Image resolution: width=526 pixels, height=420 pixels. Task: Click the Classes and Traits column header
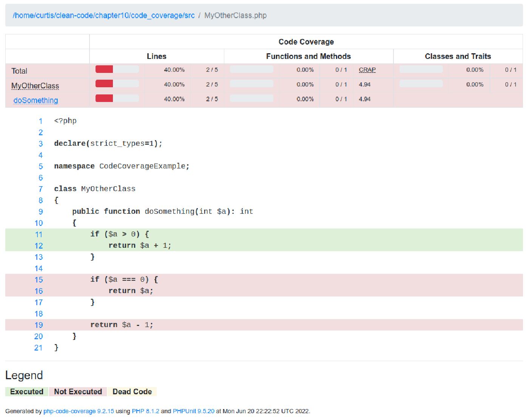tap(458, 56)
